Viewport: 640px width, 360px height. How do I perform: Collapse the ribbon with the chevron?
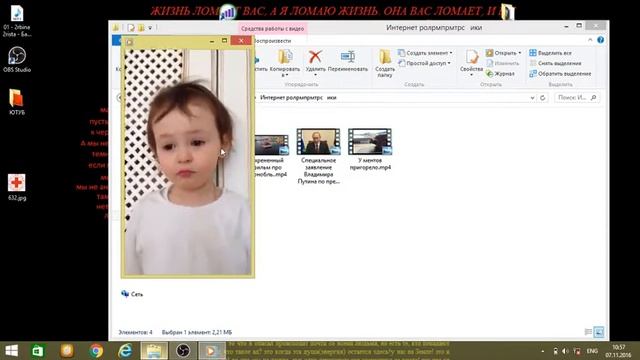[x=590, y=40]
